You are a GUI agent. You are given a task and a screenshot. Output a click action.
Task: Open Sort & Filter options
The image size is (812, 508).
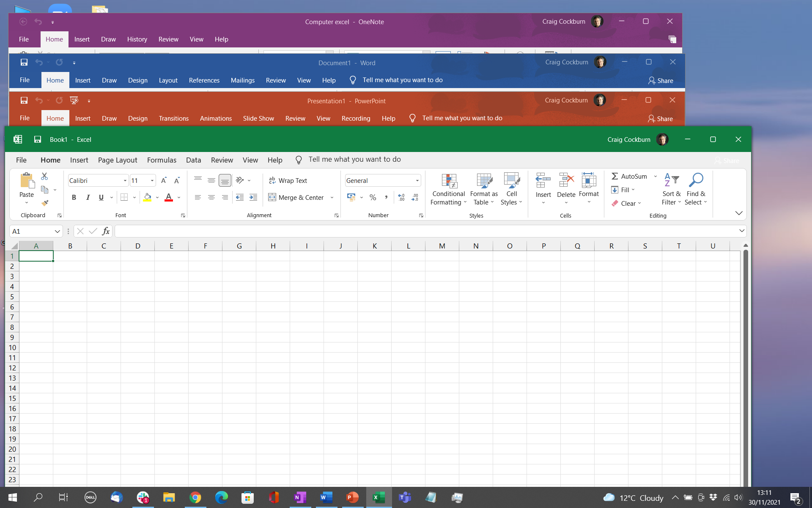[672, 189]
